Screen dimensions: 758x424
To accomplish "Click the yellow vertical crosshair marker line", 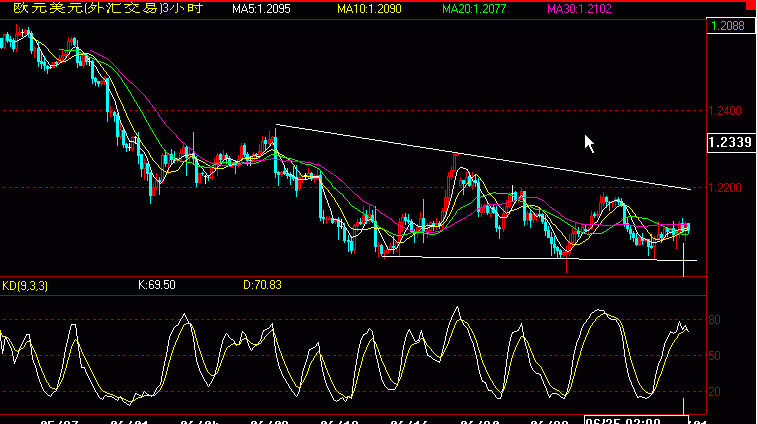I will [683, 260].
